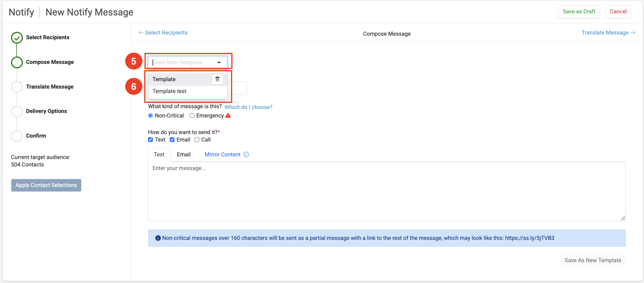Switch to the Text content tab
The height and width of the screenshot is (283, 644).
(159, 155)
